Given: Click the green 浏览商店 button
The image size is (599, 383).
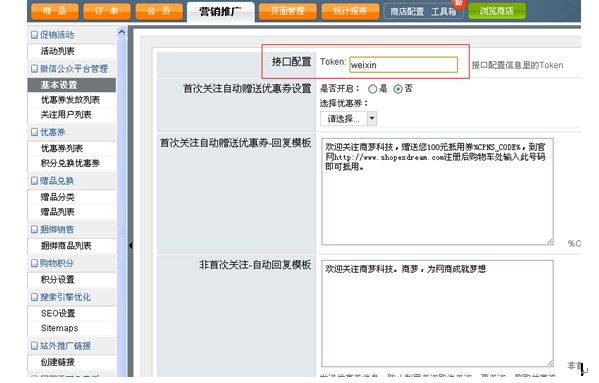Looking at the screenshot, I should (x=497, y=11).
